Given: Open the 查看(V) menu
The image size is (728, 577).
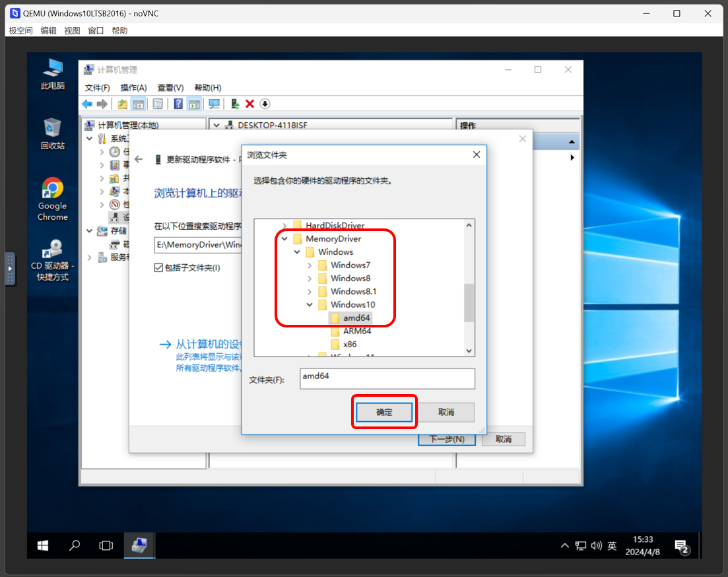Looking at the screenshot, I should coord(170,87).
